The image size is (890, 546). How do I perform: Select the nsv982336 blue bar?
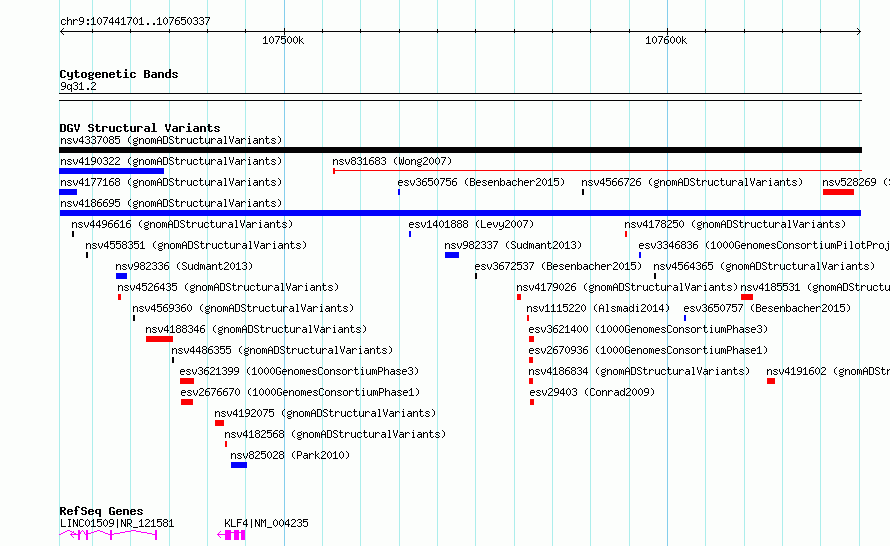[121, 276]
